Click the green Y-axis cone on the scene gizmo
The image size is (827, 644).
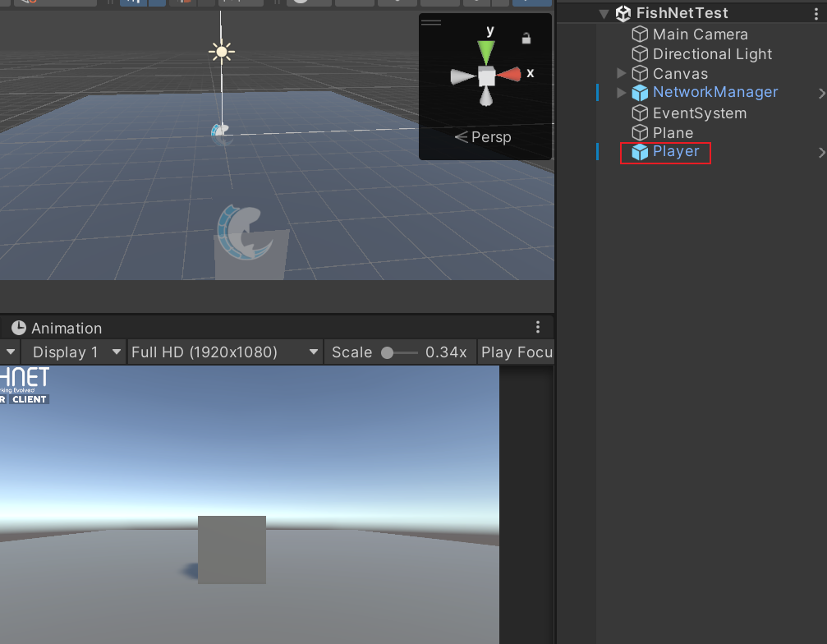point(487,53)
